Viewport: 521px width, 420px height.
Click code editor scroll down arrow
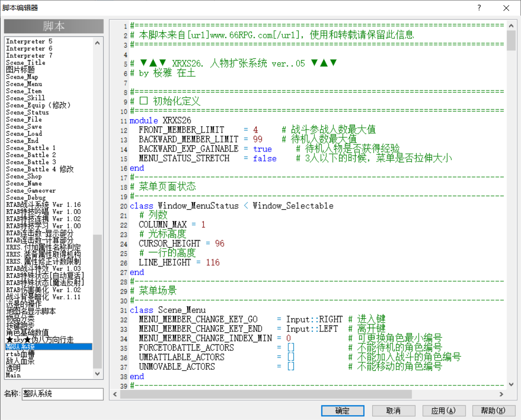click(x=511, y=384)
